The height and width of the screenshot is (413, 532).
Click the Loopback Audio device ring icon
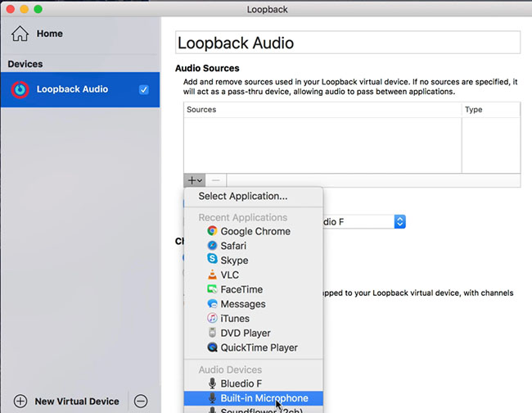[x=20, y=89]
